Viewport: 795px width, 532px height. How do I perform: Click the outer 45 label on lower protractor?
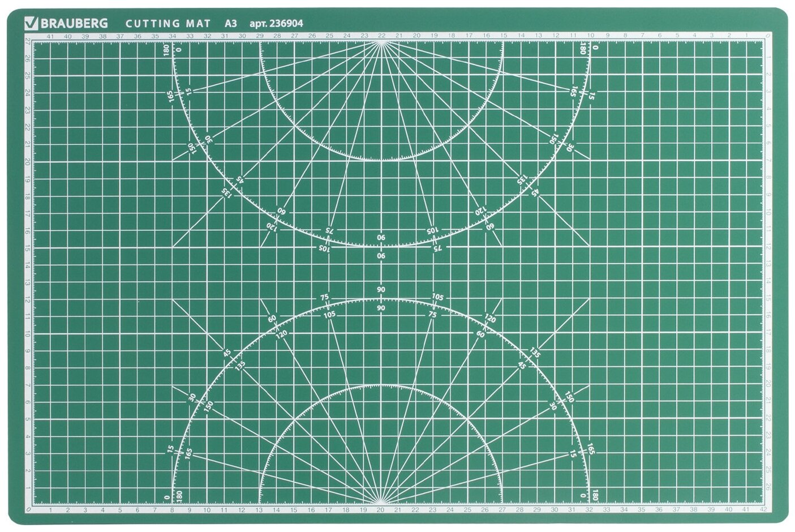(x=227, y=353)
